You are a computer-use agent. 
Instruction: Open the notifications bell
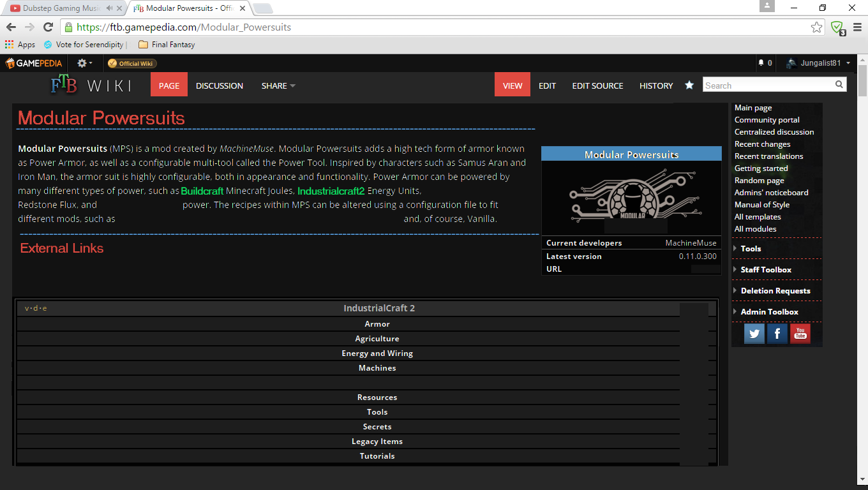765,63
